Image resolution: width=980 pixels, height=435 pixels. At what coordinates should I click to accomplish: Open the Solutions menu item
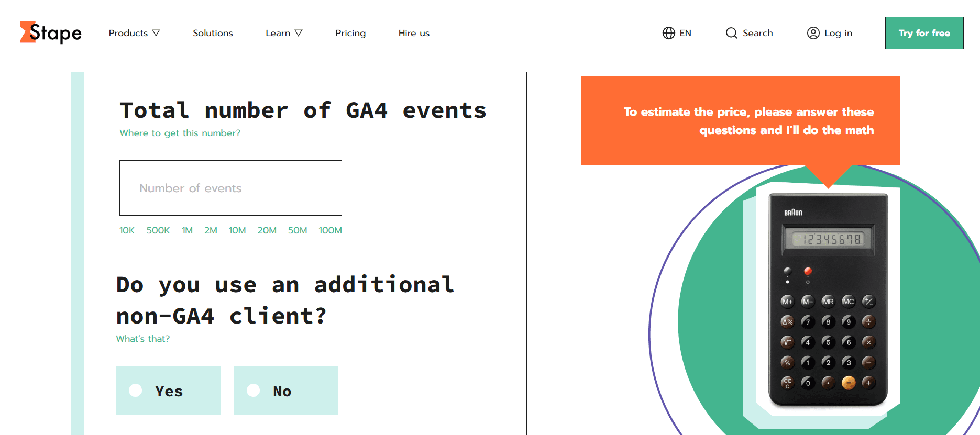click(213, 33)
